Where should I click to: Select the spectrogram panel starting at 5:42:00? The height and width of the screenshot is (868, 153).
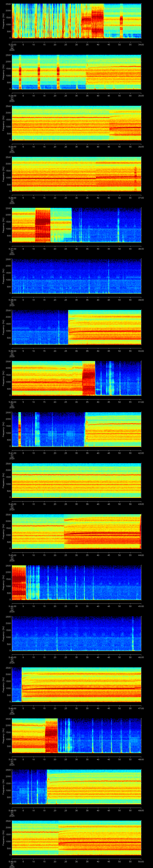pyautogui.click(x=77, y=481)
